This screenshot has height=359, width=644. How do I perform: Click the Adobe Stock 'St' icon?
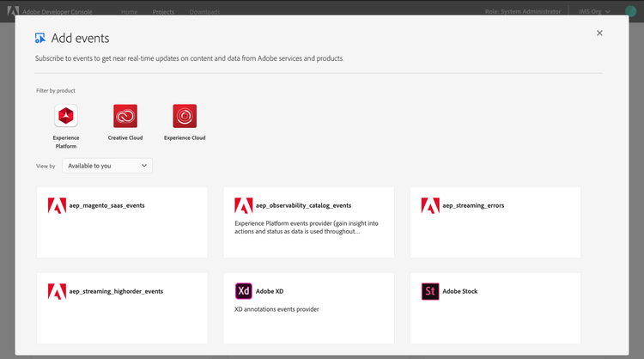click(x=430, y=291)
